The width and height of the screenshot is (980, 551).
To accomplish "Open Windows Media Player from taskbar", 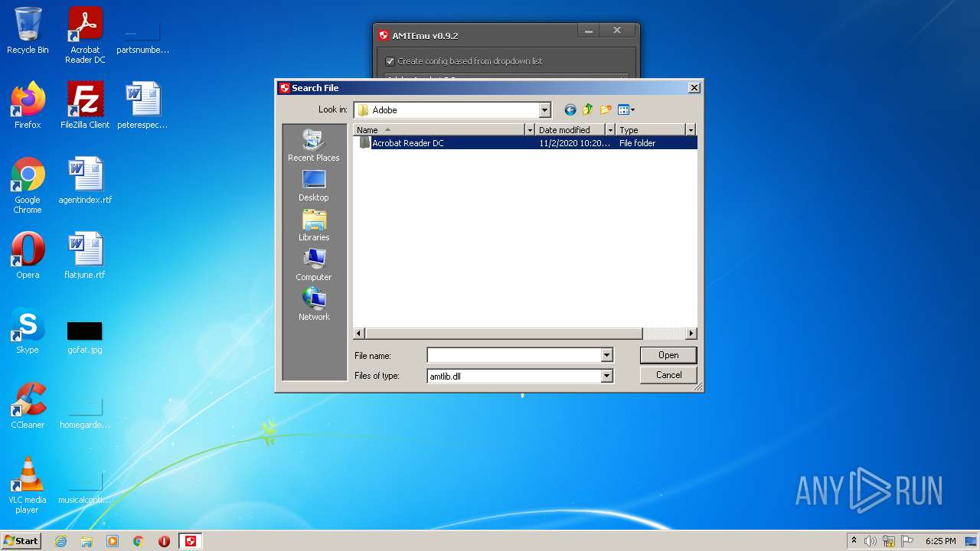I will 113,541.
